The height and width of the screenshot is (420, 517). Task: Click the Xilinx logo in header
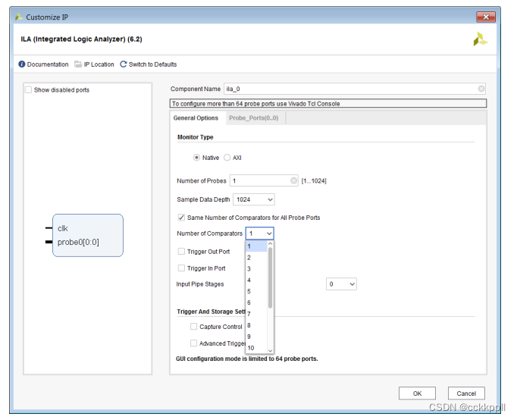[481, 39]
